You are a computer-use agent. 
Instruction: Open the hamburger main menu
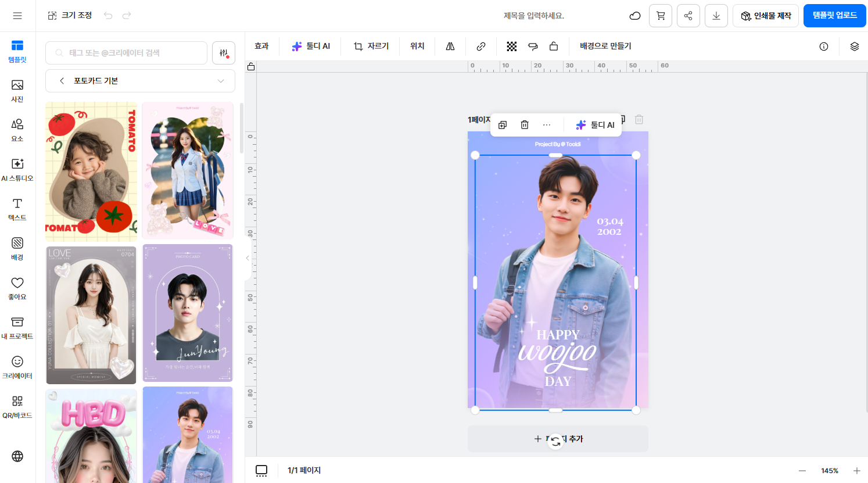point(17,16)
